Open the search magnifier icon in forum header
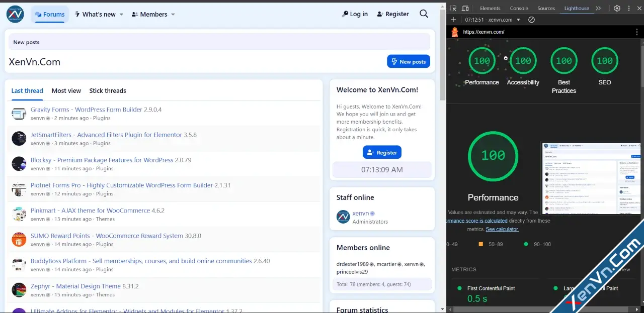 pos(424,14)
